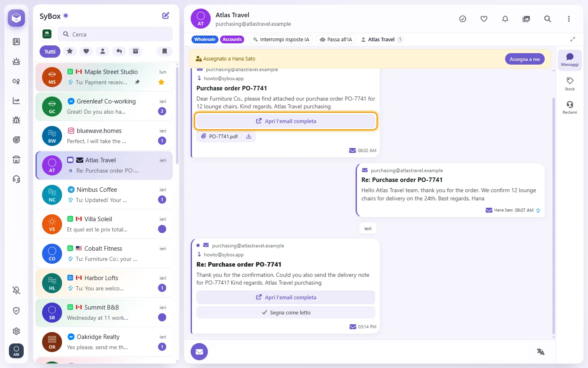Viewport: 588px width, 368px height.
Task: Expand the conversation panel with the arrows icon
Action: tap(573, 39)
